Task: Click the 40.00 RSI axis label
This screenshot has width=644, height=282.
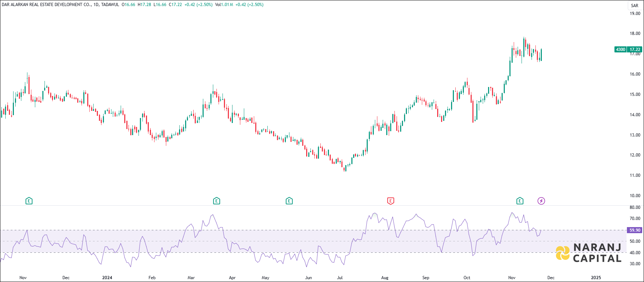Action: pyautogui.click(x=635, y=253)
